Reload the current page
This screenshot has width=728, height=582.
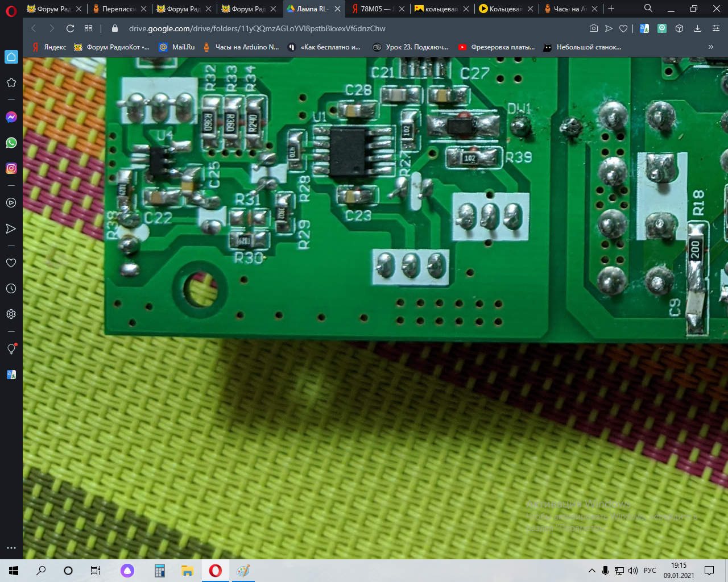click(71, 28)
